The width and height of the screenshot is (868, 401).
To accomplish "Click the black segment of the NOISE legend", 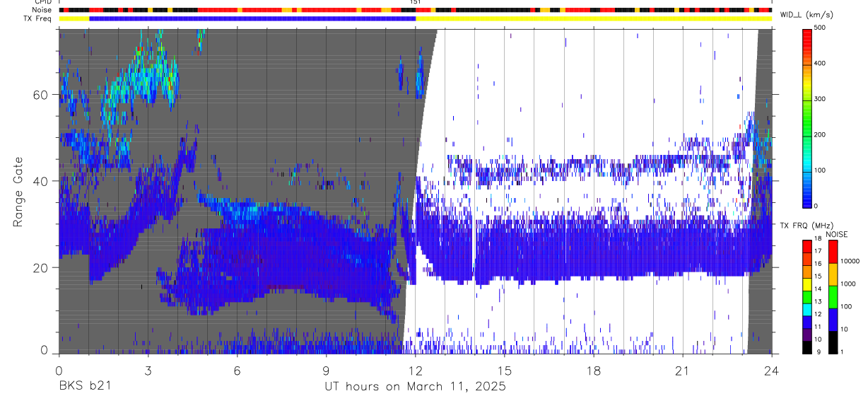I will pos(833,342).
